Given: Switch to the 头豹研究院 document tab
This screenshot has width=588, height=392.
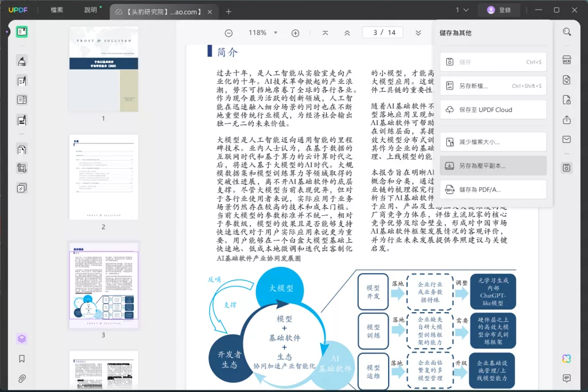Looking at the screenshot, I should [163, 12].
